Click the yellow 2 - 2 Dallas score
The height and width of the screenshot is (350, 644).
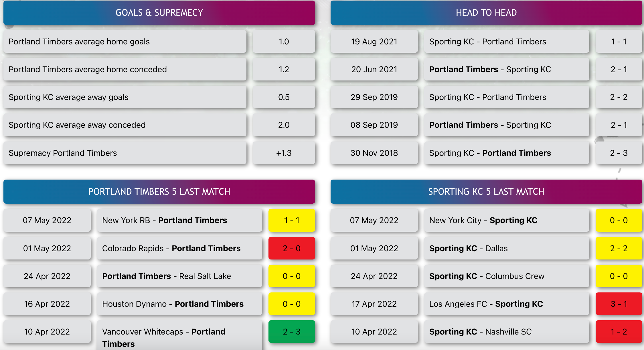[619, 248]
